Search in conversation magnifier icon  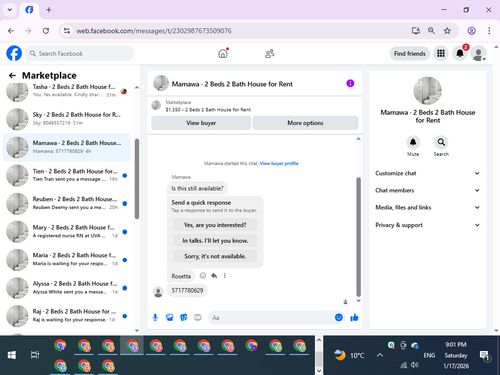pos(441,142)
